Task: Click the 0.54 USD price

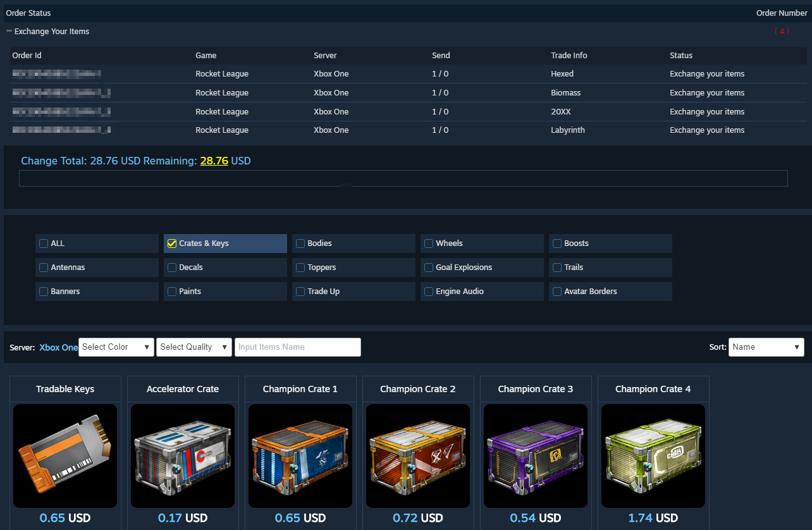Action: (x=536, y=518)
